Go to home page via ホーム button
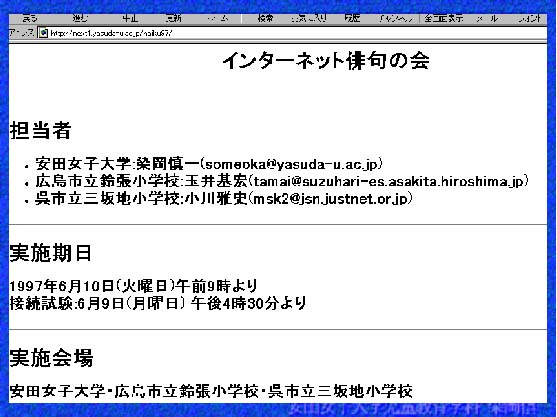This screenshot has width=557, height=417. click(x=218, y=18)
